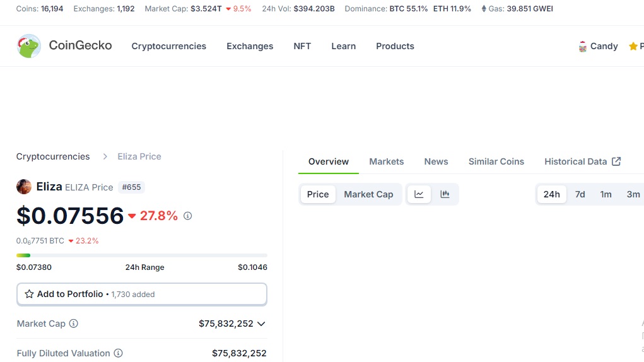Select the 7d time range

pyautogui.click(x=580, y=194)
